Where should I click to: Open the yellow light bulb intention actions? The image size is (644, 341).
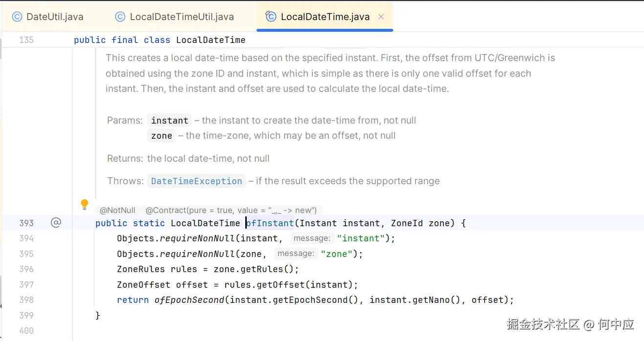click(x=85, y=204)
